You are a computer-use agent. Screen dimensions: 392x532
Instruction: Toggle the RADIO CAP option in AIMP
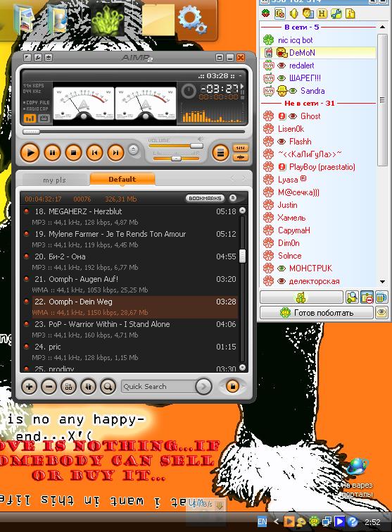point(36,109)
